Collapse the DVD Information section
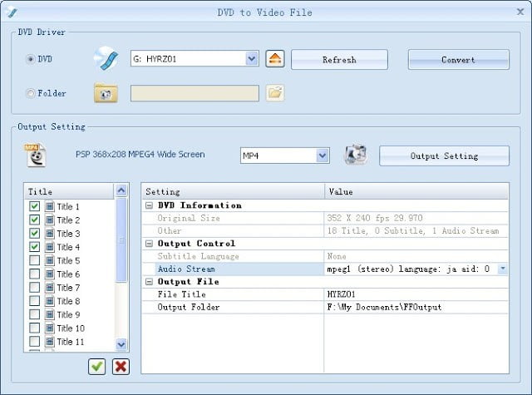The height and width of the screenshot is (395, 532). tap(149, 205)
